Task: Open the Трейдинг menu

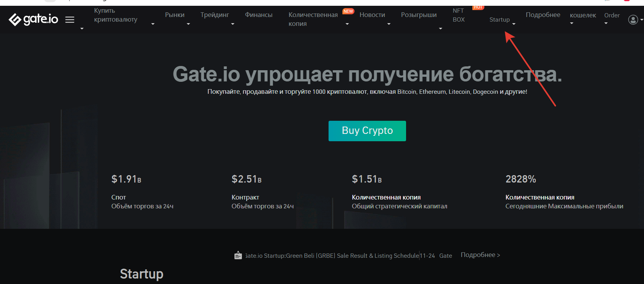Action: (215, 15)
